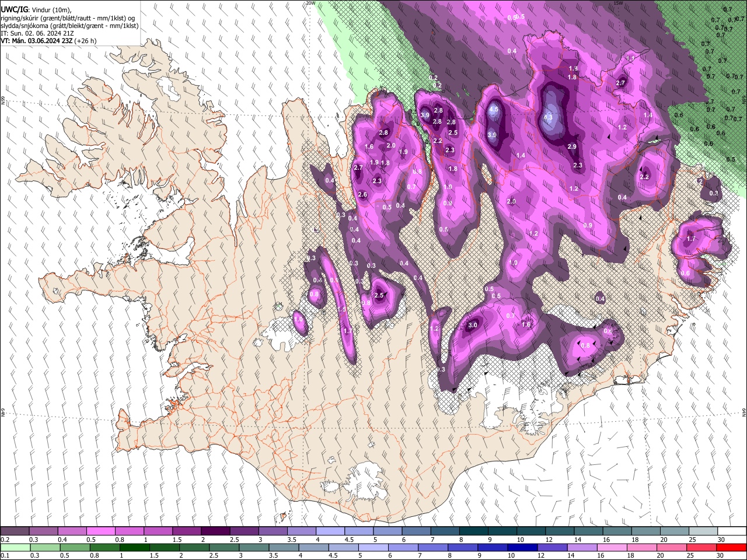
Task: Select top legend swatch between 1.5 and 2
Action: tap(187, 531)
